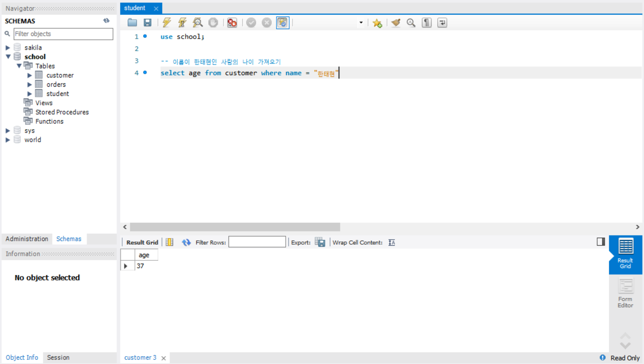Click the age column header
This screenshot has height=364, width=644.
[146, 255]
